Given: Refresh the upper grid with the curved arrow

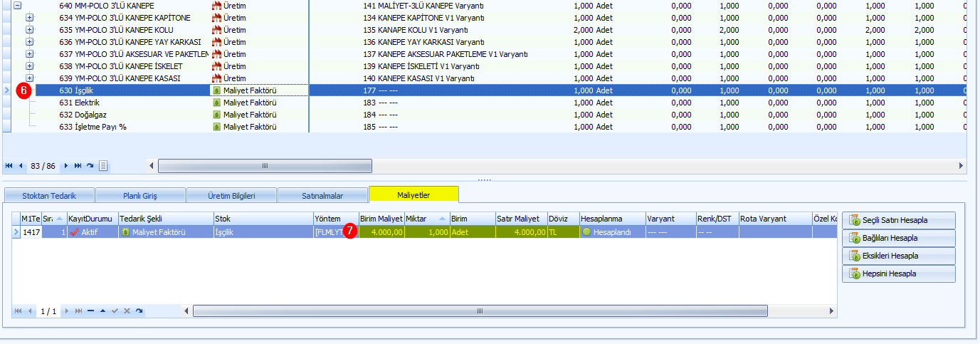Looking at the screenshot, I should (x=90, y=165).
